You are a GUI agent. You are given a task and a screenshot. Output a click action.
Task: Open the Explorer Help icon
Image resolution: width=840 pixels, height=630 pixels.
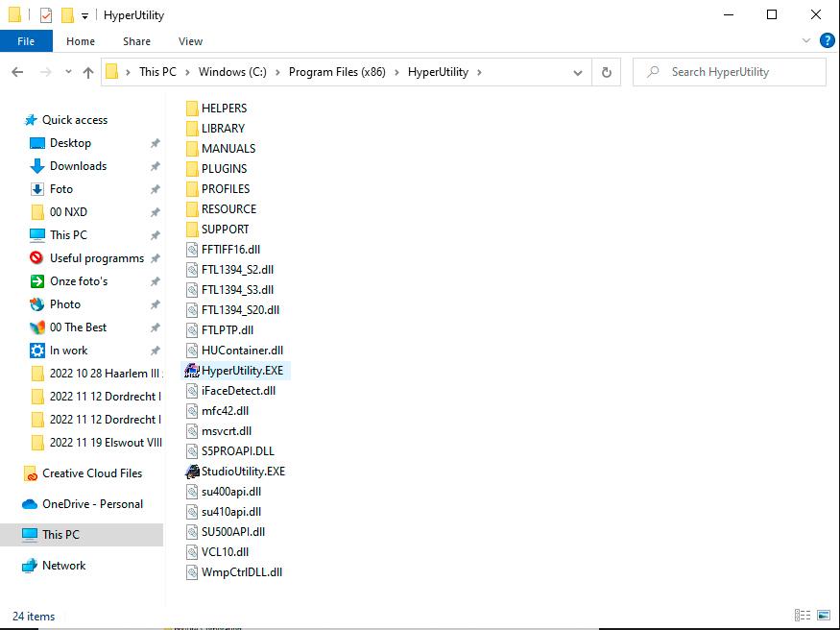tap(828, 40)
